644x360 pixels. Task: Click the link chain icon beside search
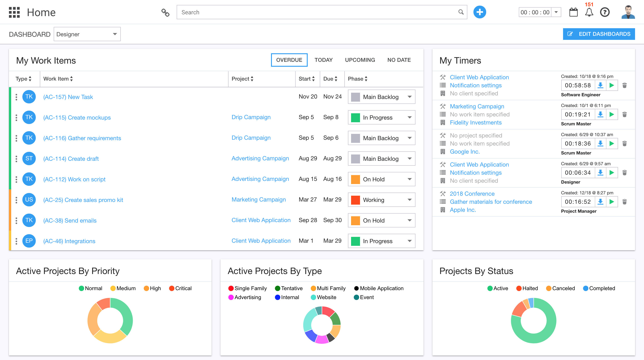[165, 12]
